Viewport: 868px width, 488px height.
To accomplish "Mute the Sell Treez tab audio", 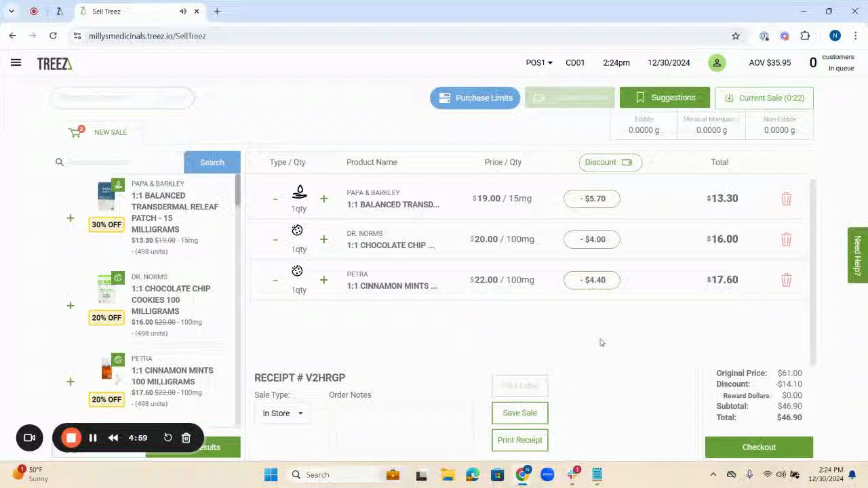I will click(x=183, y=12).
